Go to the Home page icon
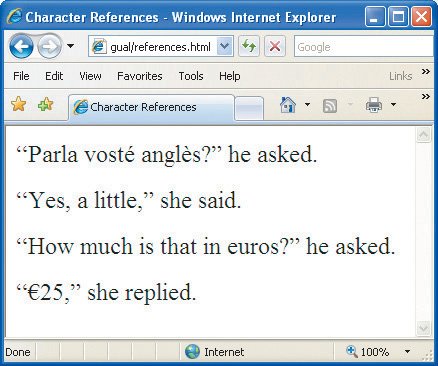This screenshot has height=366, width=438. point(288,105)
